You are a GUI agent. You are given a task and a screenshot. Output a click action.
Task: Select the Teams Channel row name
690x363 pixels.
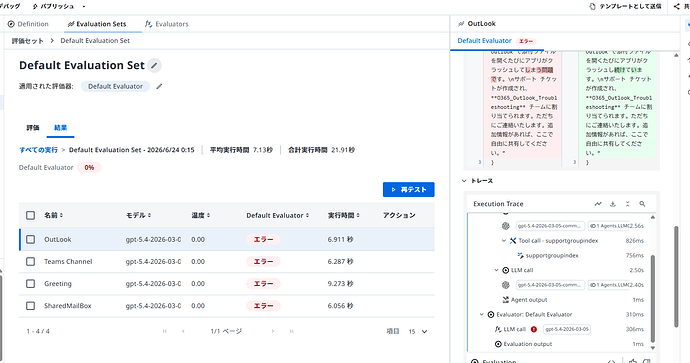(68, 261)
